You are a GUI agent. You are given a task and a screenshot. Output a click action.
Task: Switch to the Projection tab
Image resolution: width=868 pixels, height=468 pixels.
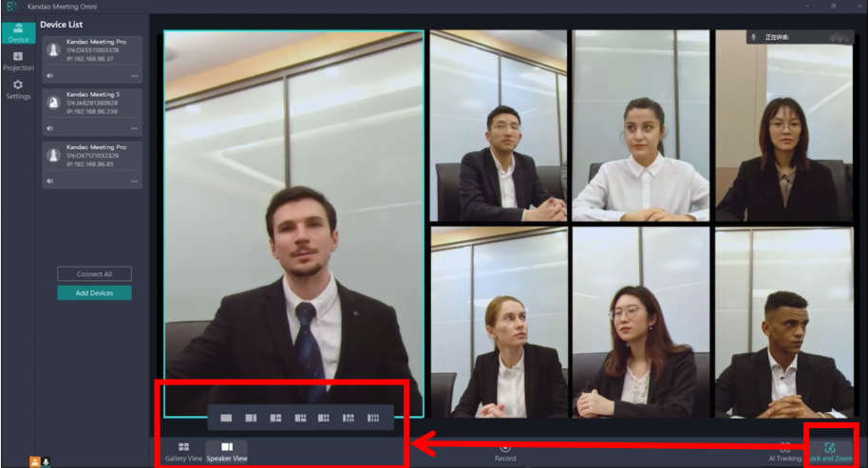click(x=18, y=62)
